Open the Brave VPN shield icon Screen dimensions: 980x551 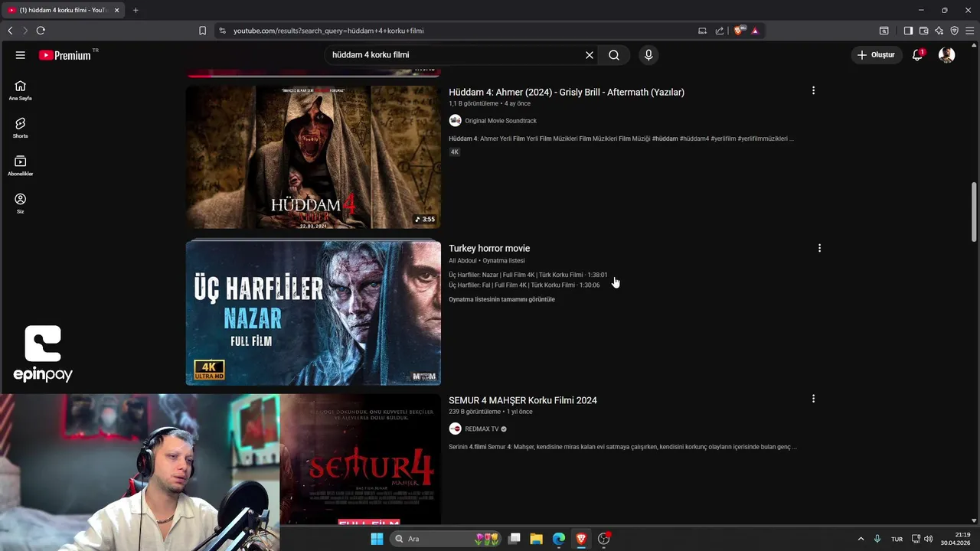[x=954, y=31]
